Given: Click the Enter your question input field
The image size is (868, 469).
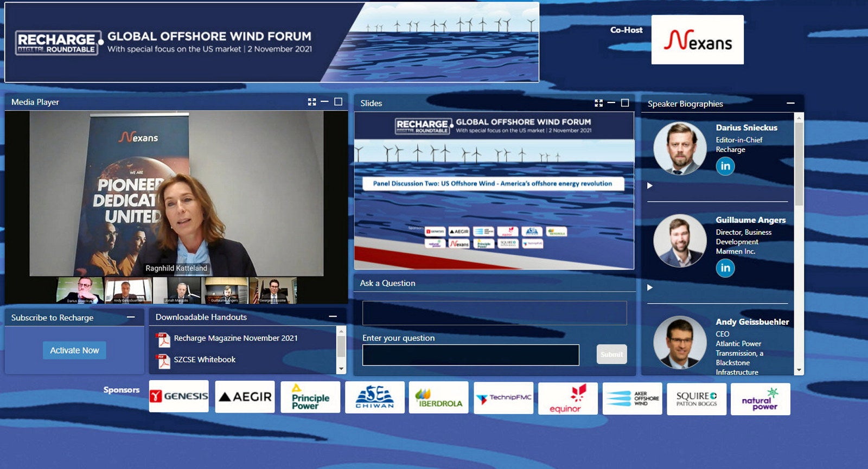Looking at the screenshot, I should click(470, 355).
